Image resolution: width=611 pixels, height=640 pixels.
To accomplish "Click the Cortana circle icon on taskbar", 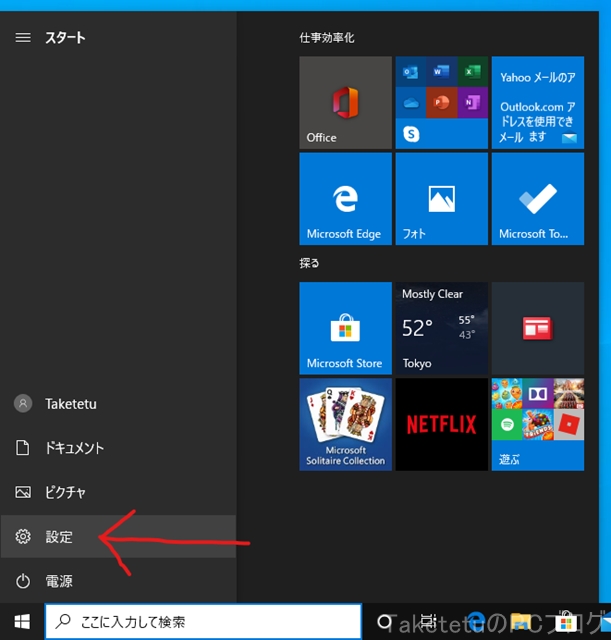I will click(x=384, y=622).
